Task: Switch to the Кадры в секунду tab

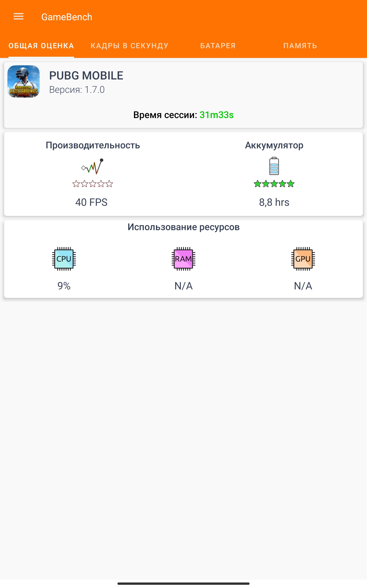Action: click(x=129, y=46)
